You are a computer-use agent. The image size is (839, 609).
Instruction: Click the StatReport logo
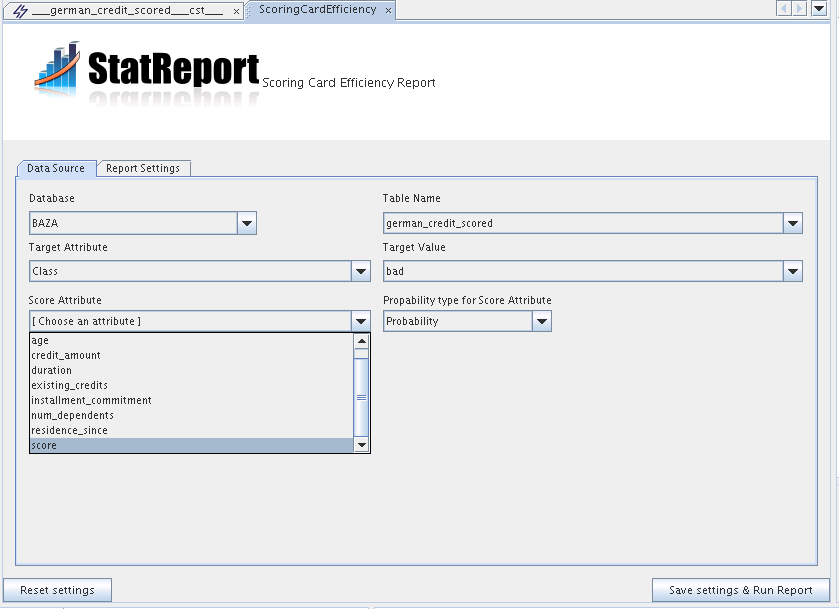pyautogui.click(x=147, y=72)
